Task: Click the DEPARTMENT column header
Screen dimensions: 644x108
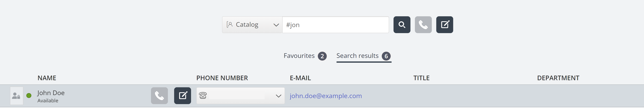Action: (558, 78)
